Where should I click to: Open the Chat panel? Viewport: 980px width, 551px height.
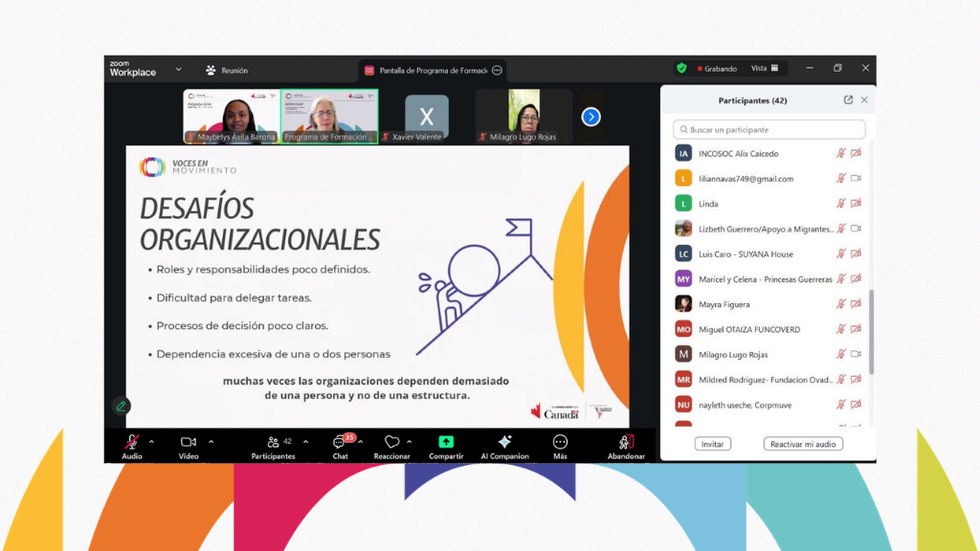[x=340, y=445]
